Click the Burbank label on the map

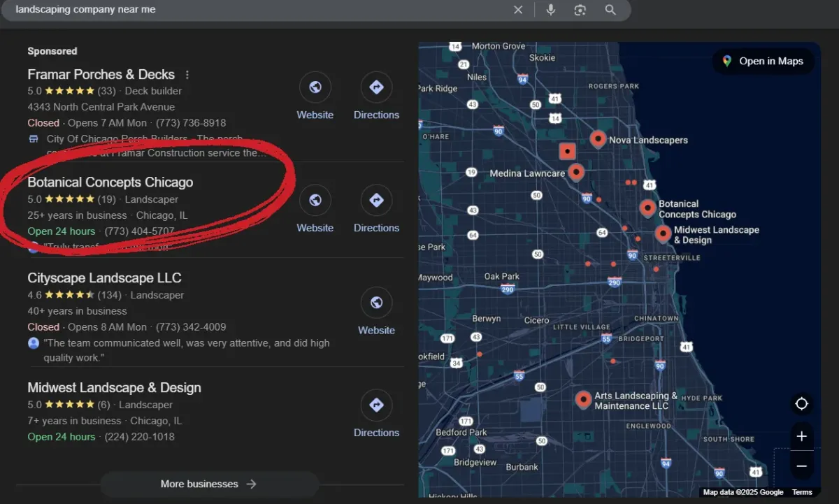[x=522, y=467]
